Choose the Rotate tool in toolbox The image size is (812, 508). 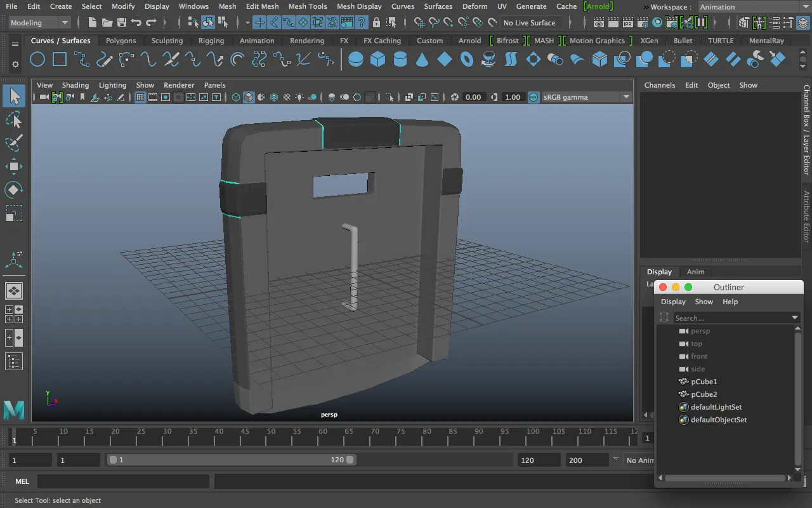point(14,189)
